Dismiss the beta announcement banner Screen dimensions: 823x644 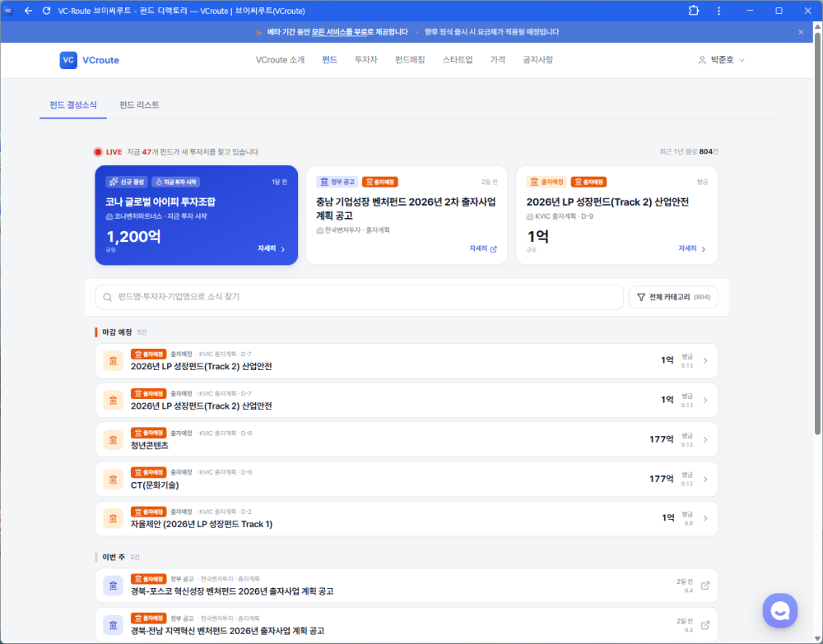click(x=801, y=32)
